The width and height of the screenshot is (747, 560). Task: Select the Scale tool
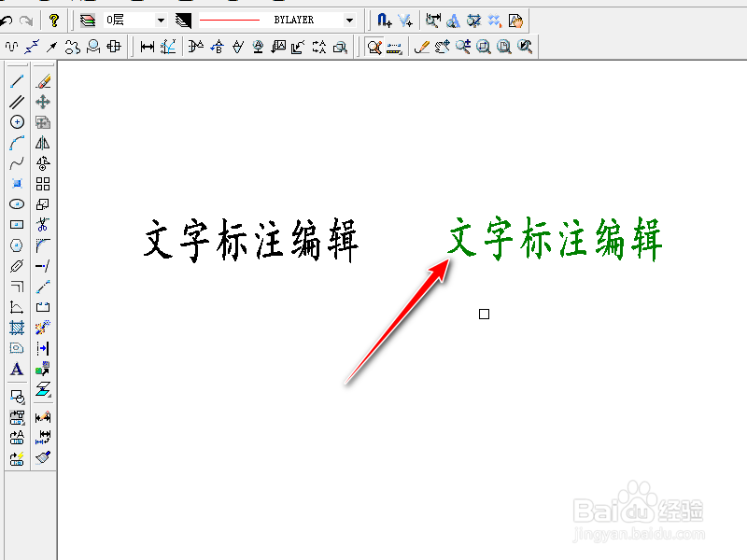tap(43, 204)
